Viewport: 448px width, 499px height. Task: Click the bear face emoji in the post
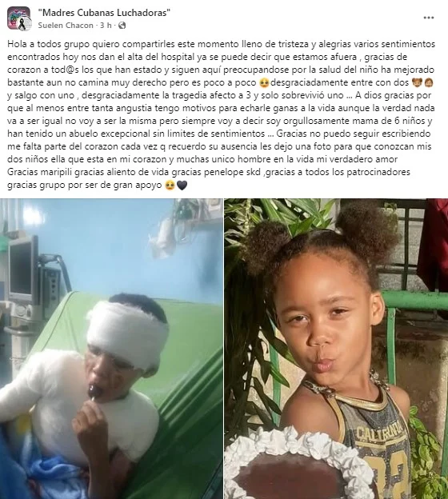click(417, 82)
